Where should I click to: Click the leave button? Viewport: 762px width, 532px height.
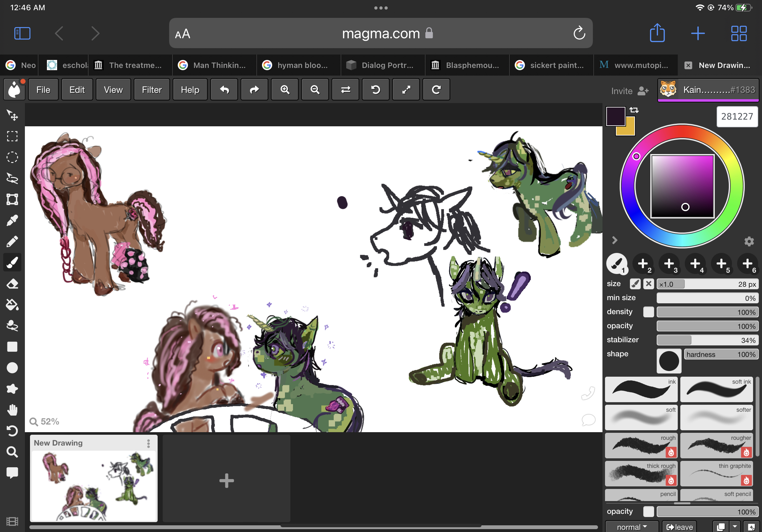(x=679, y=527)
